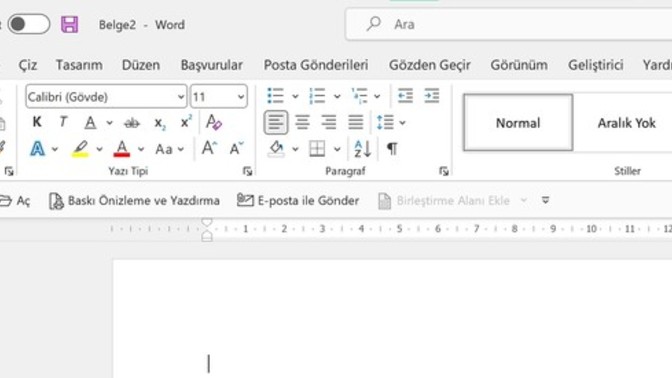Click the Bullets list icon
672x378 pixels.
coord(275,96)
